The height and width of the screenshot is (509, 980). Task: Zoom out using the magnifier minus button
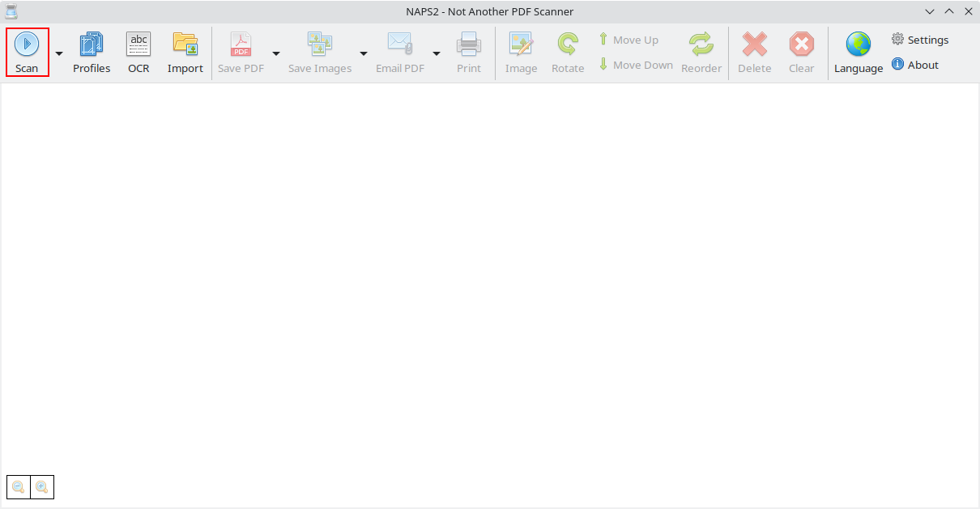[18, 487]
